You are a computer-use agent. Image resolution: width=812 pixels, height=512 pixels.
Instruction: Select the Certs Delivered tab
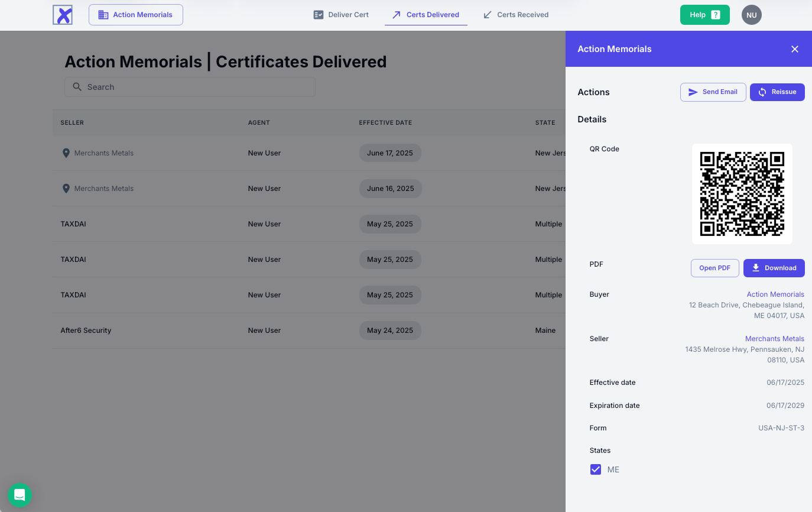tap(426, 15)
